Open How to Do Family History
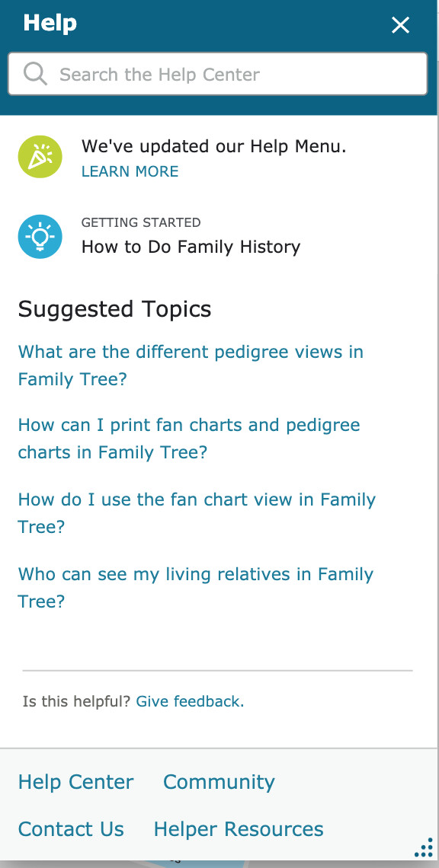This screenshot has width=439, height=868. coord(191,247)
